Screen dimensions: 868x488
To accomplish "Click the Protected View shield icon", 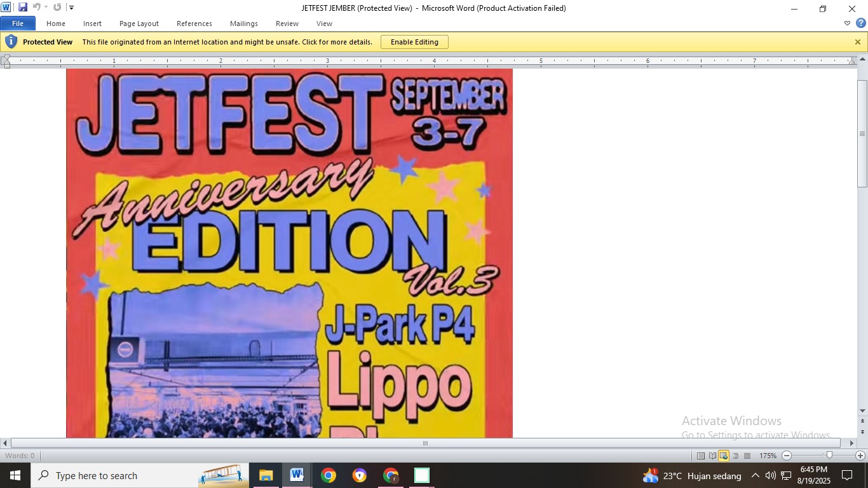I will tap(11, 42).
